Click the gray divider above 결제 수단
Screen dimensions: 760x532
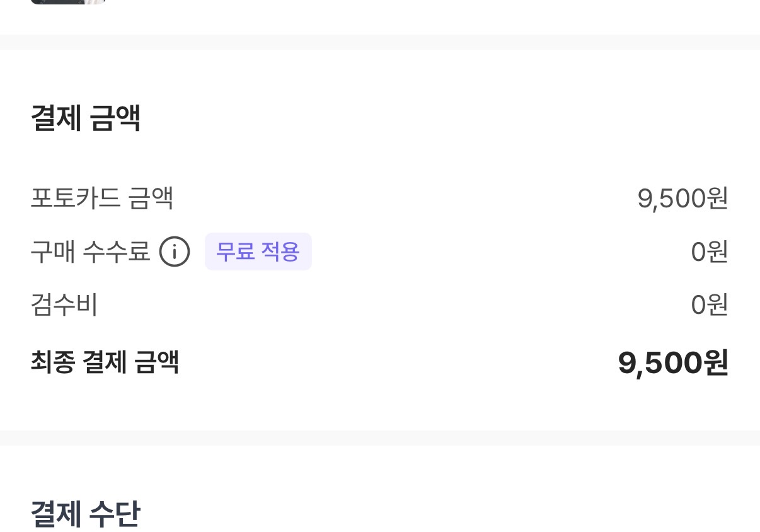pos(380,437)
